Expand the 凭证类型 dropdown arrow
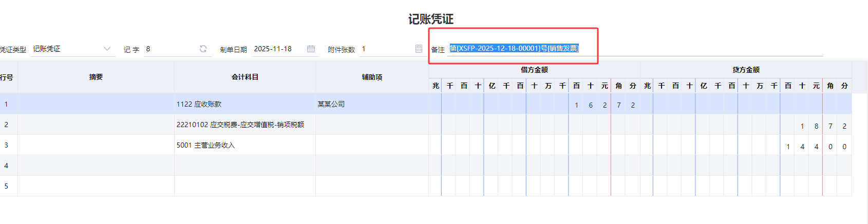The width and height of the screenshot is (868, 224). tap(107, 49)
